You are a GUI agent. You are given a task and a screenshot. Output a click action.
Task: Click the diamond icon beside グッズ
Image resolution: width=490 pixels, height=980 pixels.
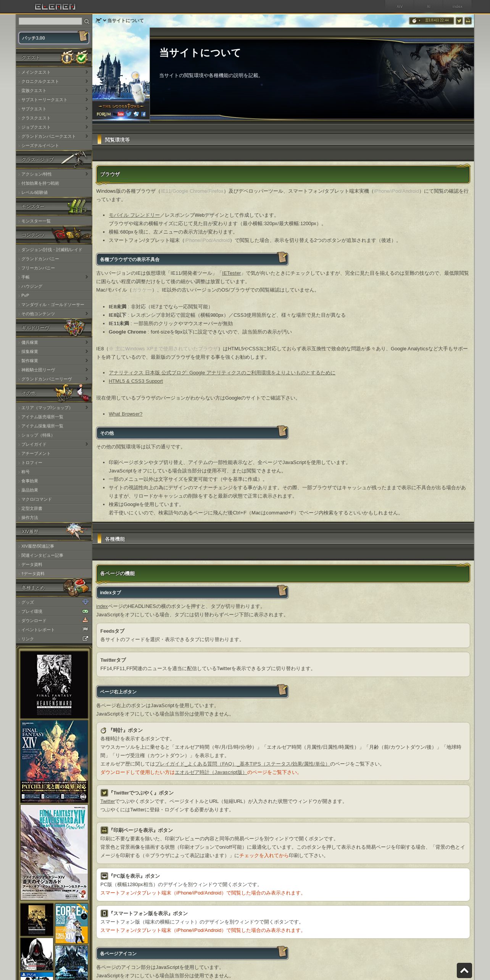85,602
